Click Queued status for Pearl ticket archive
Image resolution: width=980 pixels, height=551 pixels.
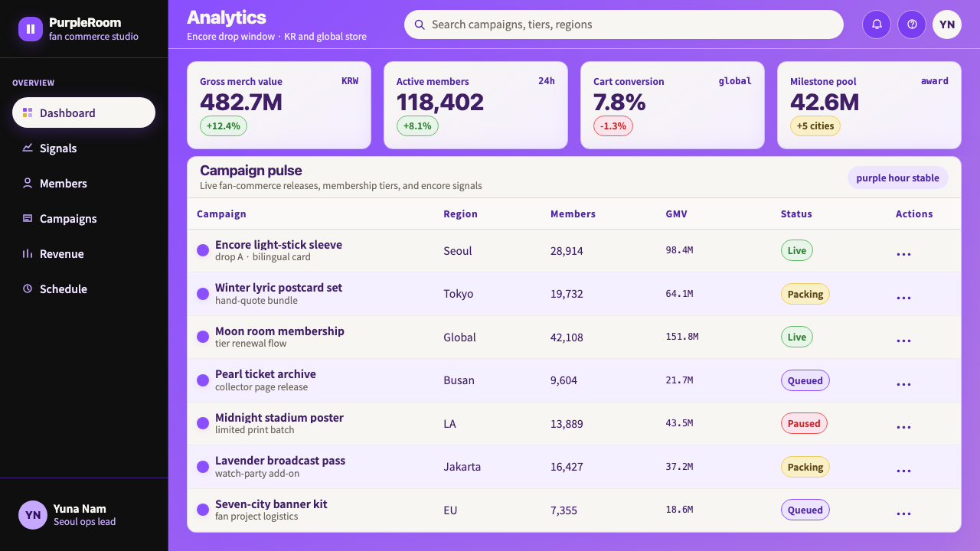coord(805,380)
